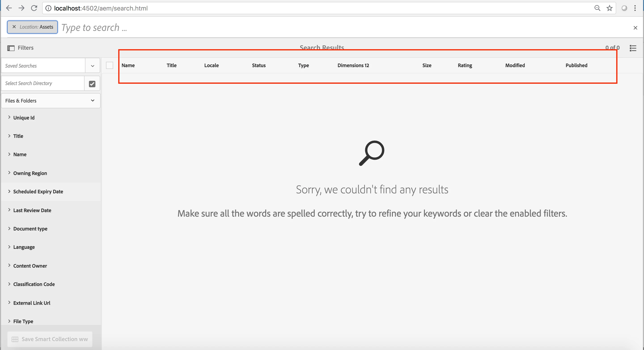This screenshot has width=644, height=350.
Task: Click Save Smart Collection button
Action: pos(50,339)
